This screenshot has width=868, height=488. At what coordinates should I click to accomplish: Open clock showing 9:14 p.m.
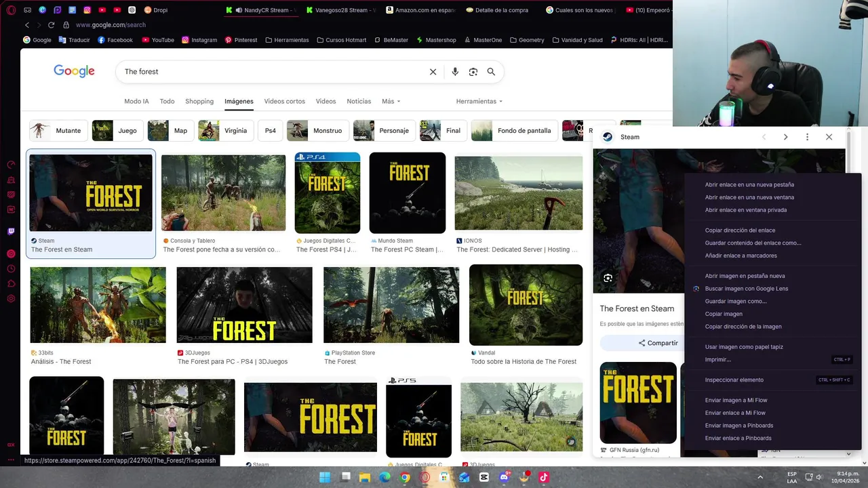[x=846, y=477]
